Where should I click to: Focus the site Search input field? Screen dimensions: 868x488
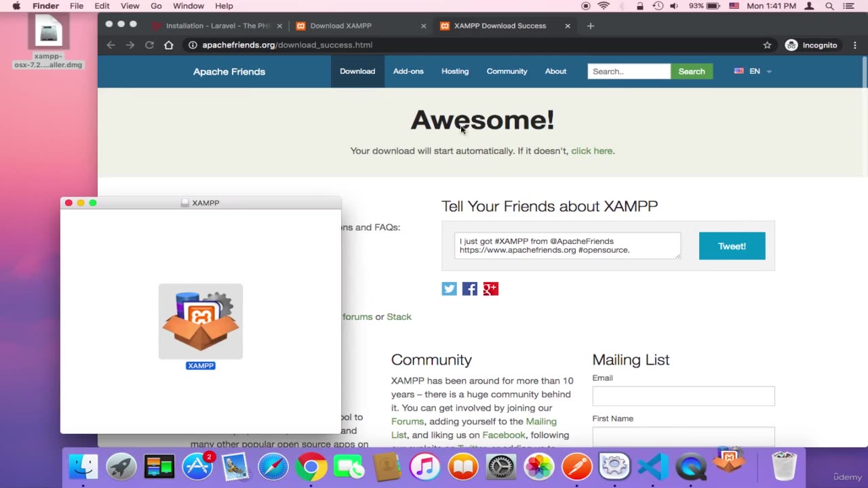629,71
